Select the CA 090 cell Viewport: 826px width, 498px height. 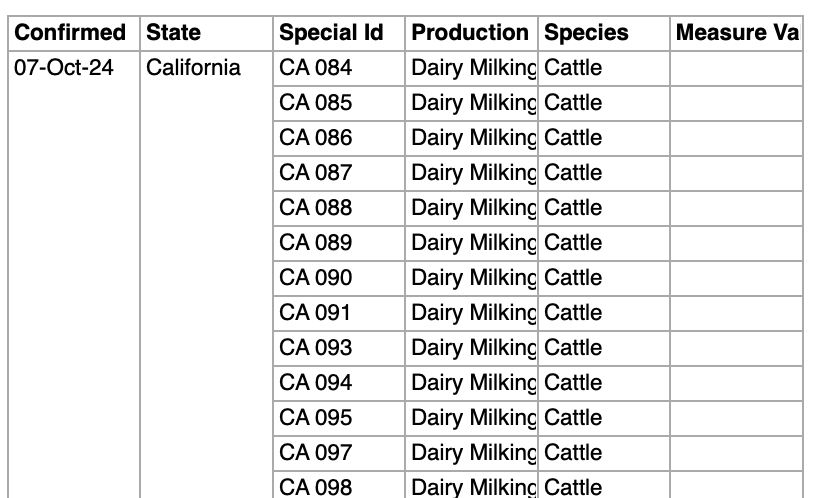tap(316, 278)
